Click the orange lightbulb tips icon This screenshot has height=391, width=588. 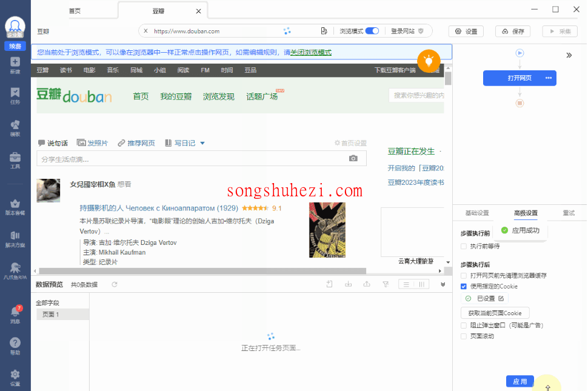(x=429, y=61)
